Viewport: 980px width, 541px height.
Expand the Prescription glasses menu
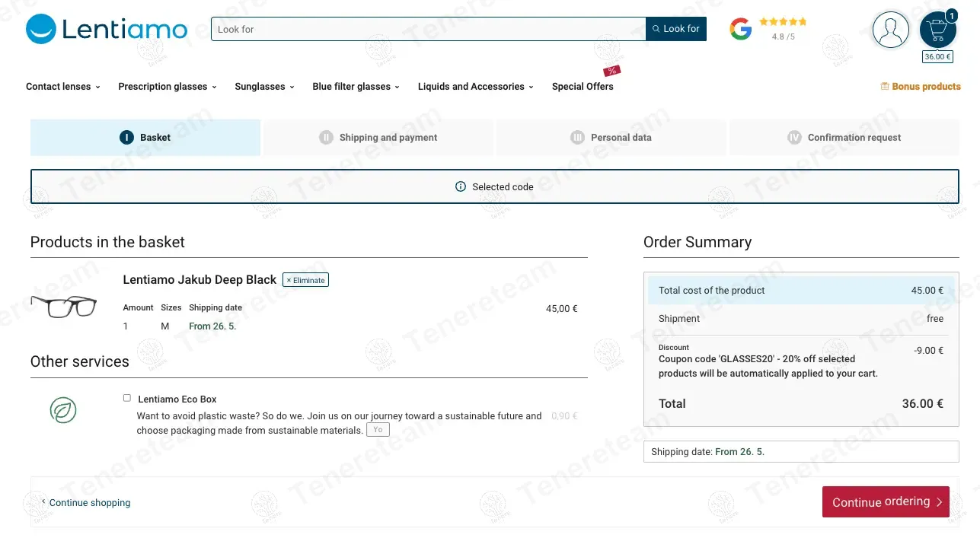(168, 87)
